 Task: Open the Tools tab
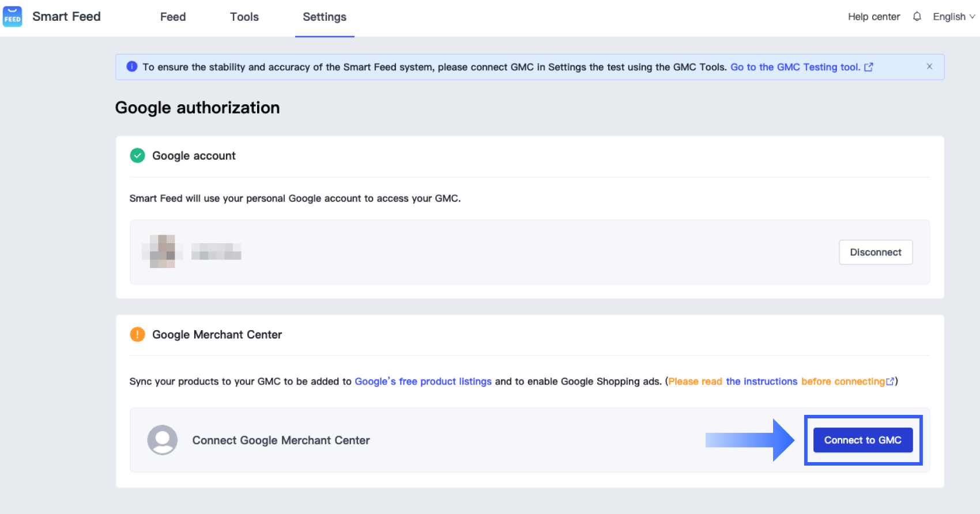coord(244,17)
